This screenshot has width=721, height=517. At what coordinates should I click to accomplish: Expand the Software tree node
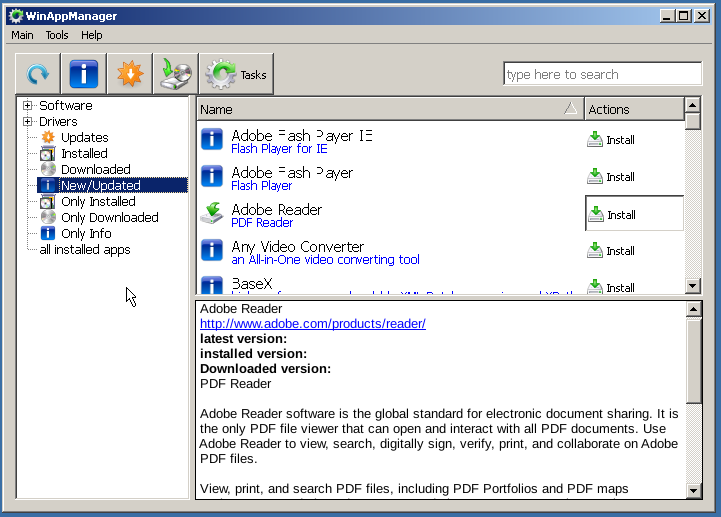coord(28,106)
